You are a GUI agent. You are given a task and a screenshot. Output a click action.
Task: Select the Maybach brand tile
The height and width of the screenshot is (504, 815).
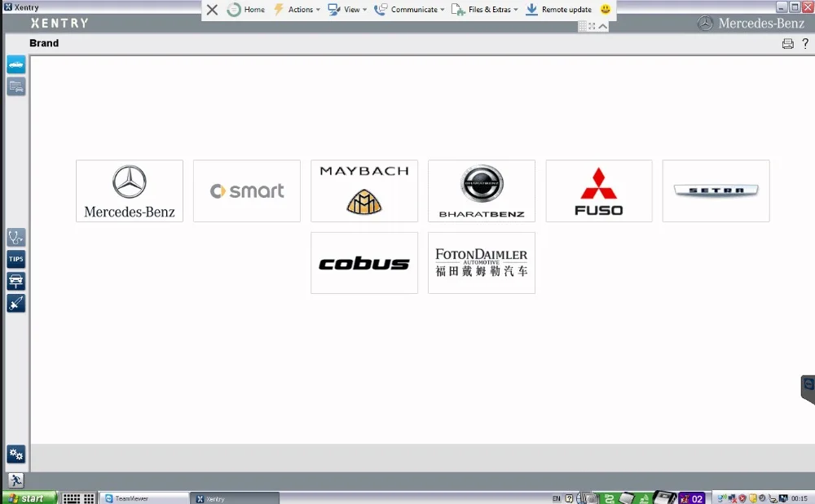pos(364,191)
